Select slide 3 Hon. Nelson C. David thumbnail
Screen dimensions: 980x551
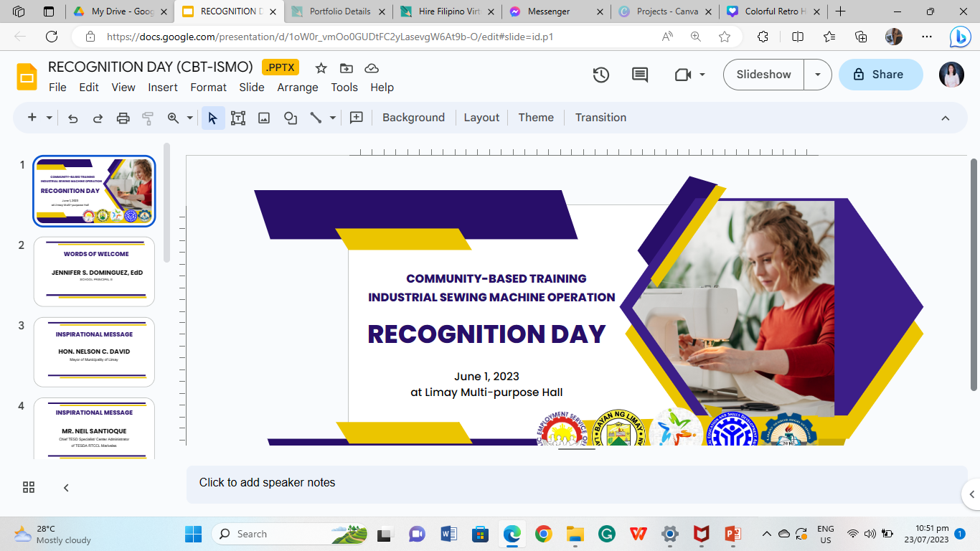click(94, 352)
